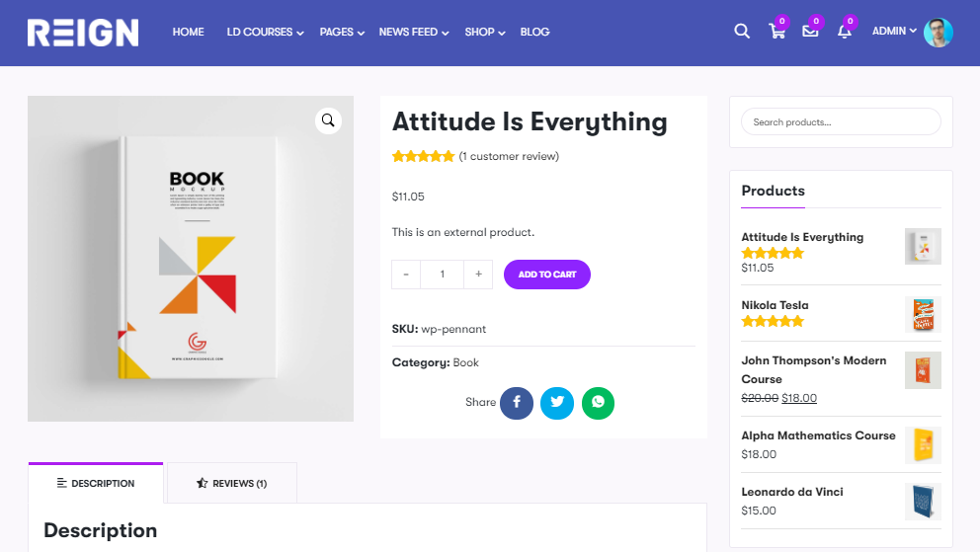Viewport: 980px width, 552px height.
Task: Share on Twitter
Action: (x=557, y=403)
